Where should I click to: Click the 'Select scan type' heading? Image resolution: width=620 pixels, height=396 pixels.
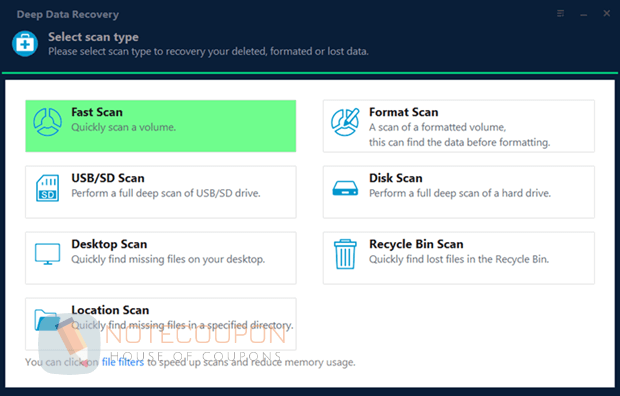click(x=93, y=37)
